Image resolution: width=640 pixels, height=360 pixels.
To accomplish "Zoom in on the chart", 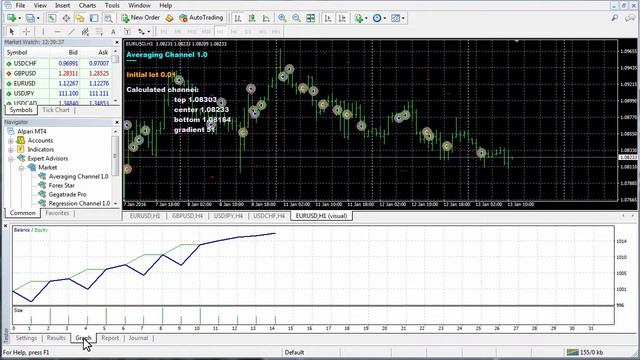I will 282,18.
